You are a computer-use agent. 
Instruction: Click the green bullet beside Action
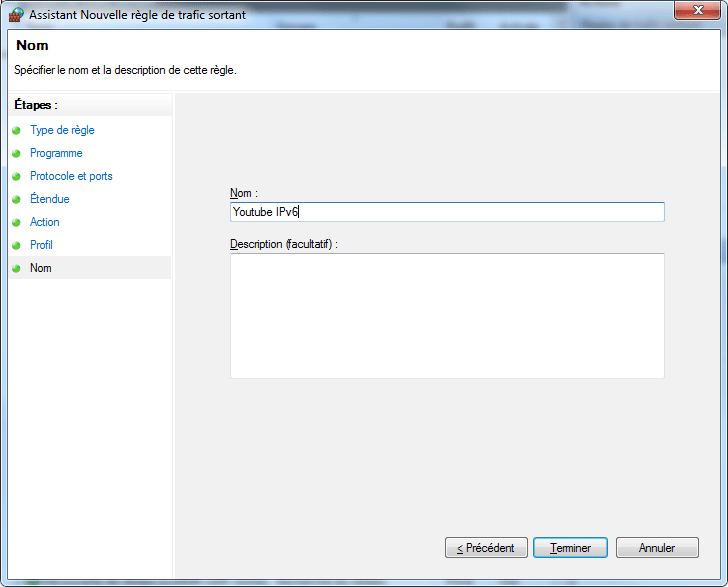coord(16,222)
